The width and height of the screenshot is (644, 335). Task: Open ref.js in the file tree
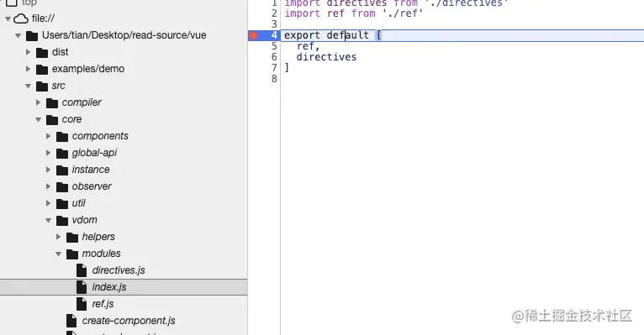(x=103, y=304)
